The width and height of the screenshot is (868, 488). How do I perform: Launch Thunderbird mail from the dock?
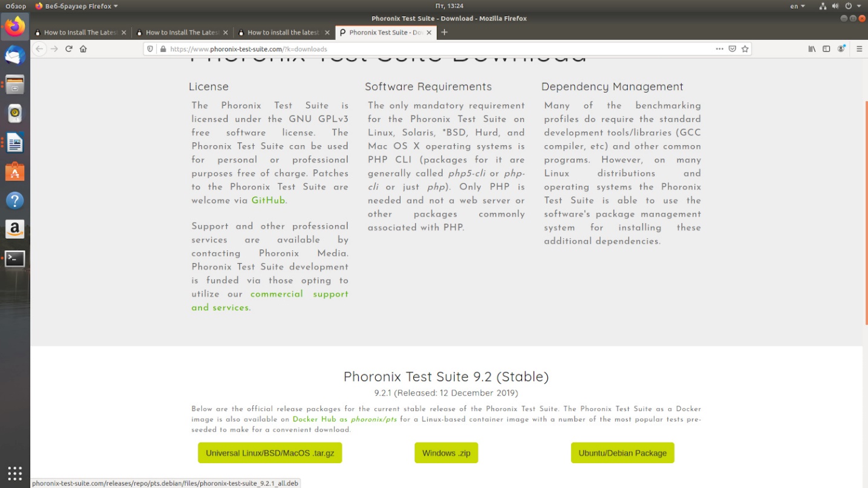pyautogui.click(x=15, y=56)
